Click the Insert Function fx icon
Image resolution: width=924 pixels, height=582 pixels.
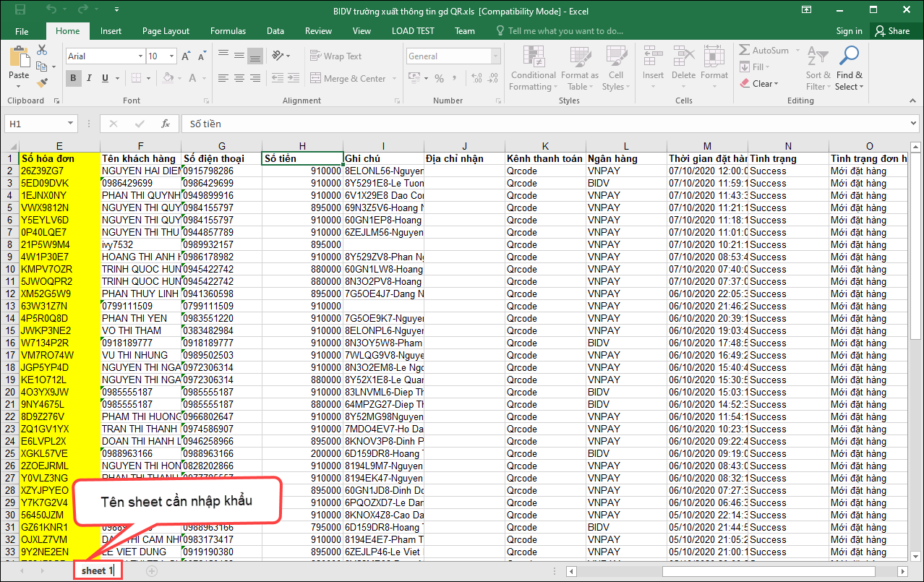166,124
